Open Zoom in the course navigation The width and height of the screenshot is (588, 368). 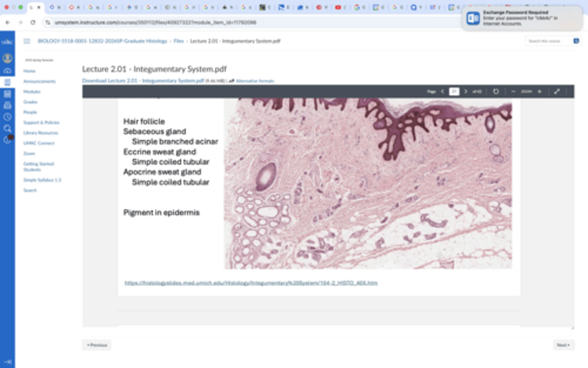pyautogui.click(x=29, y=154)
